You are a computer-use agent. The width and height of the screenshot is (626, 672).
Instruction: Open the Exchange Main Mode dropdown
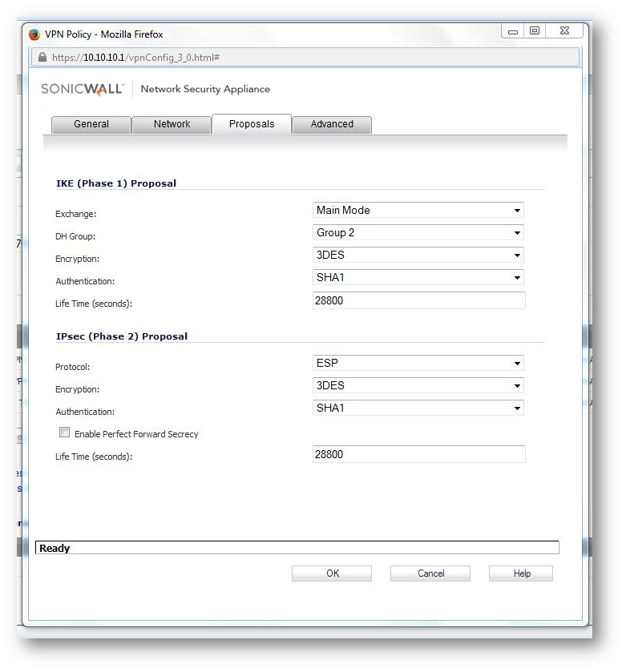pyautogui.click(x=418, y=211)
